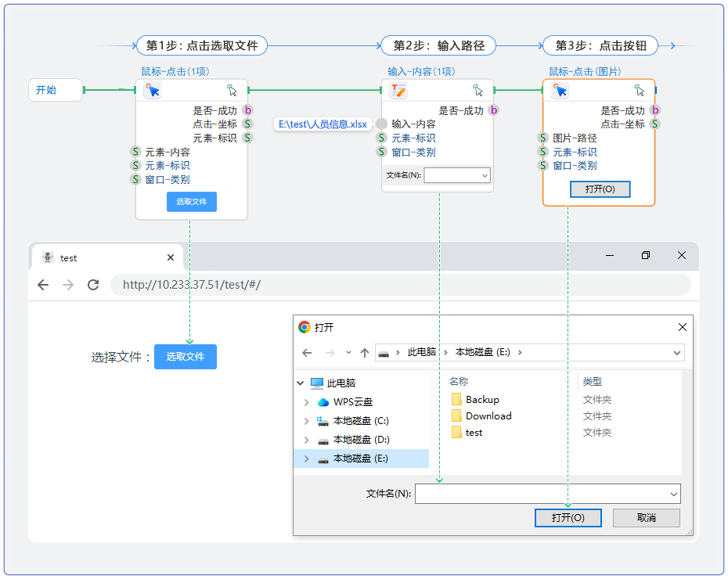The image size is (728, 579).
Task: Select 本地磁盘 (D:) in navigation tree
Action: pyautogui.click(x=361, y=440)
